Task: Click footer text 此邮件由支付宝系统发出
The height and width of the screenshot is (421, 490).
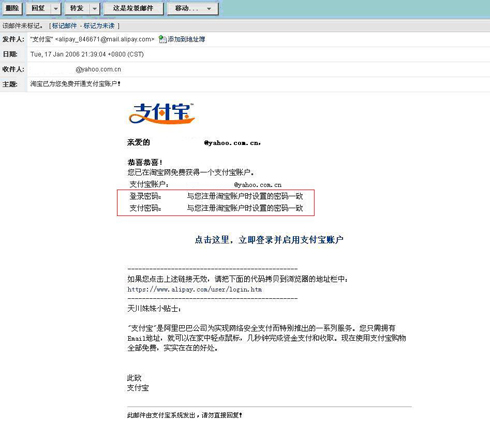Action: pos(160,415)
